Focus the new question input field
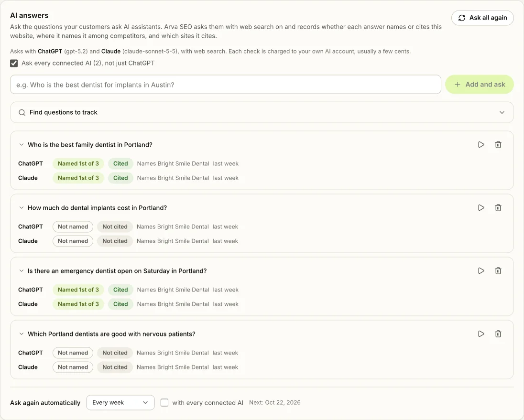This screenshot has width=524, height=420. pos(226,85)
